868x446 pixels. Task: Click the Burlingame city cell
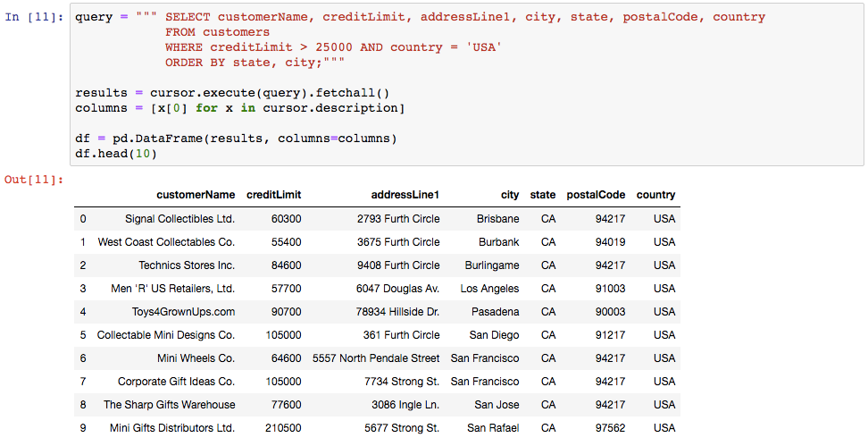tap(492, 265)
